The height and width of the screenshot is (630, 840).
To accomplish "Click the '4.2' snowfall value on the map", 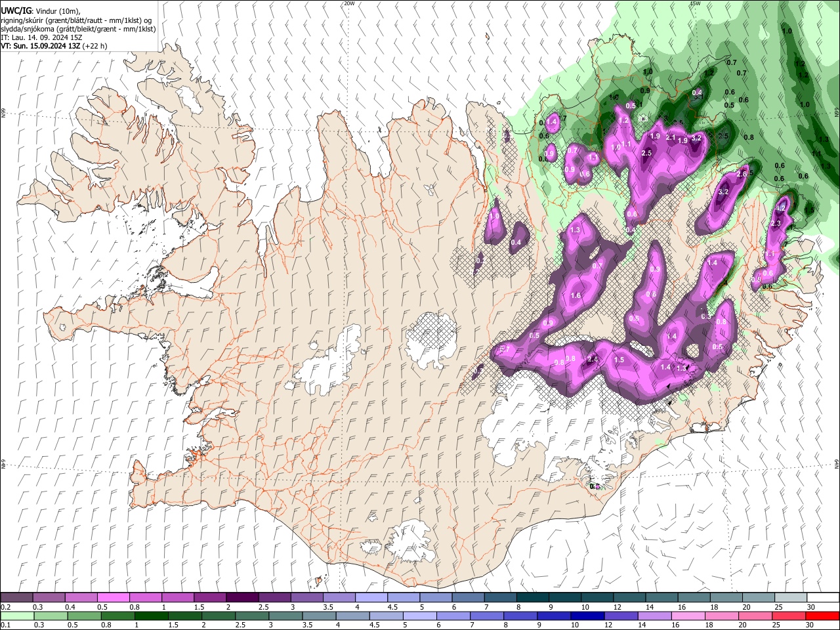I will pos(781,207).
